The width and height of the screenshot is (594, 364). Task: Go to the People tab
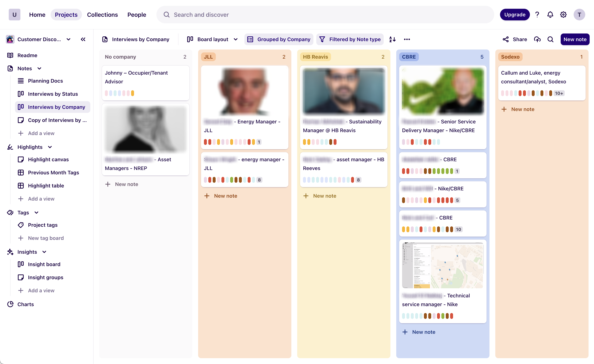137,15
